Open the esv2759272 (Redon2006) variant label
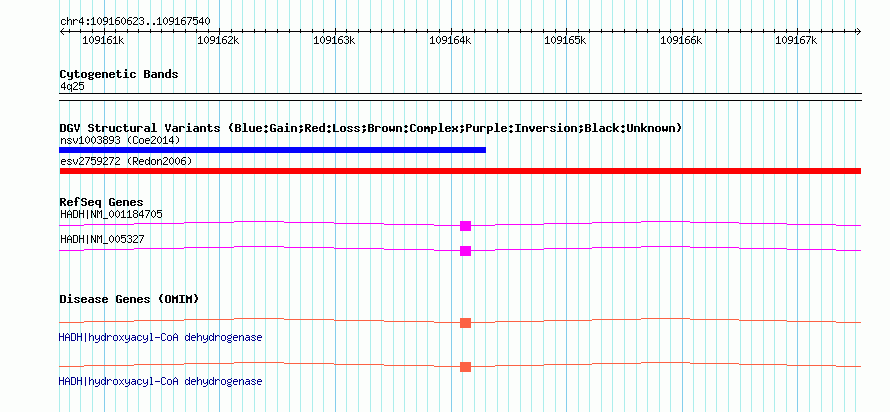This screenshot has width=890, height=412. click(126, 162)
